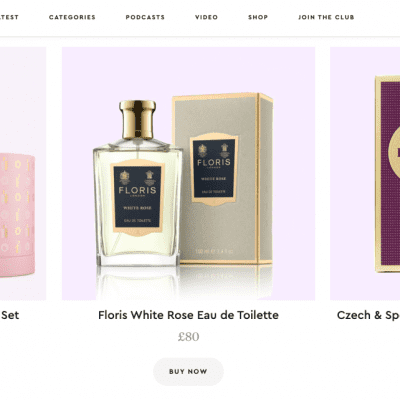Open the Categories menu
Screen dimensions: 400x400
pos(72,17)
